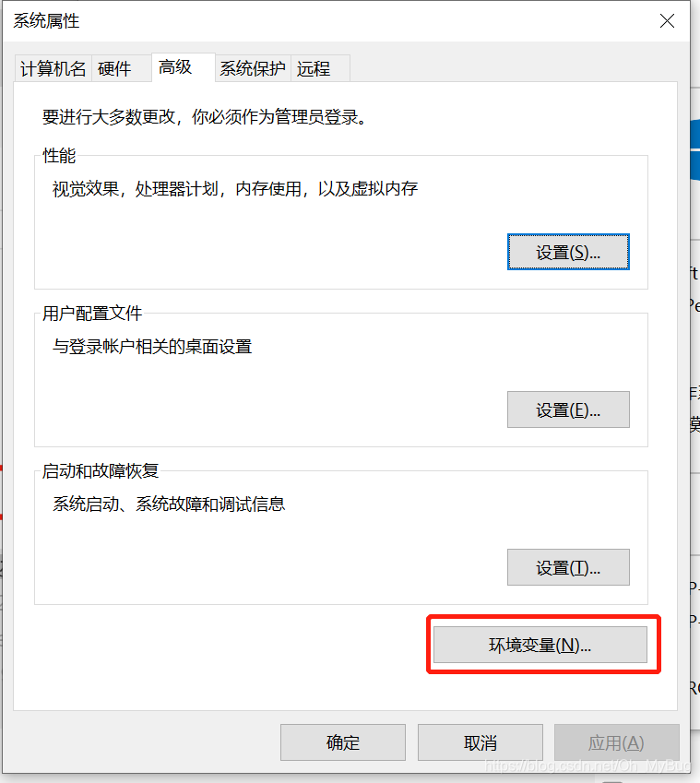Click the 应用(A) button
The width and height of the screenshot is (700, 783).
click(x=617, y=742)
